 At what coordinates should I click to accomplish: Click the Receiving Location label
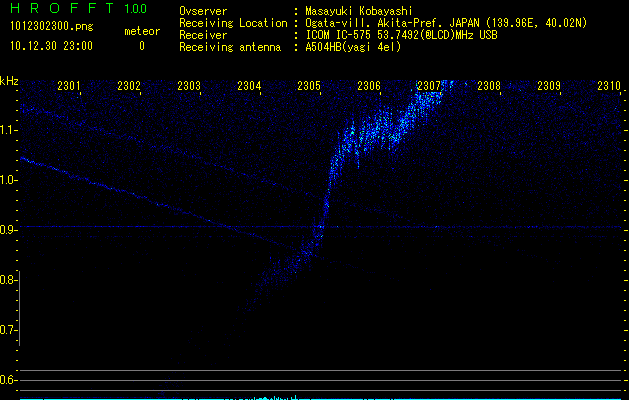coord(233,23)
